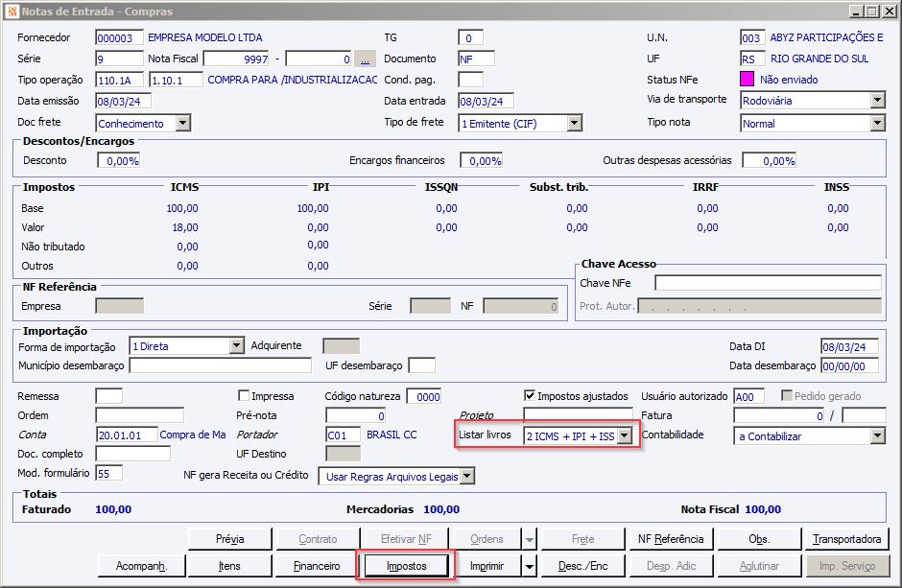Uncheck the Impostos ajustados checkbox
This screenshot has width=902, height=588.
[x=530, y=395]
